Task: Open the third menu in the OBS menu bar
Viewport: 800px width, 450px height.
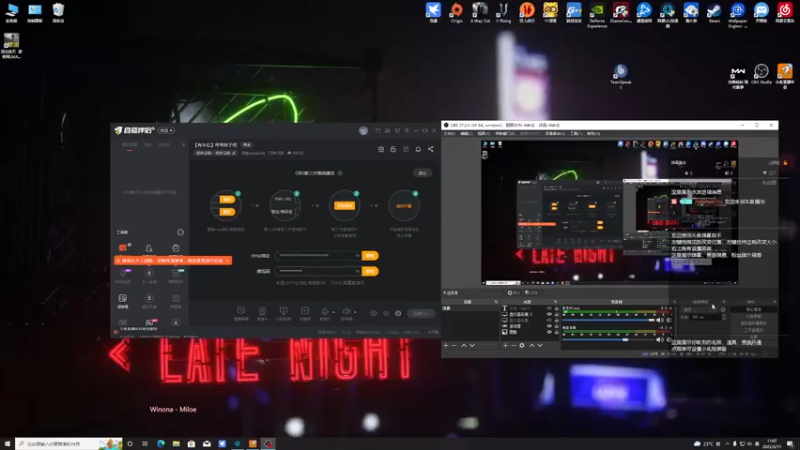Action: click(x=484, y=134)
